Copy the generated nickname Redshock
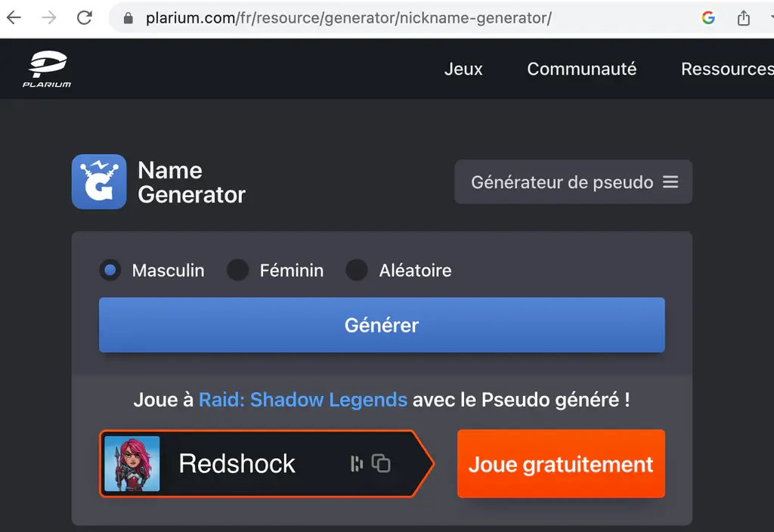Screen dimensions: 774x532 click(x=382, y=464)
